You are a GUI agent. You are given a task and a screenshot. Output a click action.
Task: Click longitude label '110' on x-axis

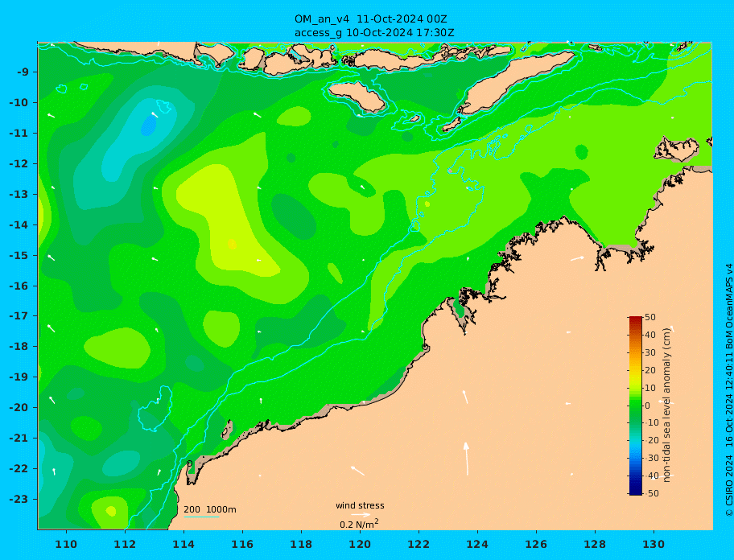pyautogui.click(x=67, y=544)
